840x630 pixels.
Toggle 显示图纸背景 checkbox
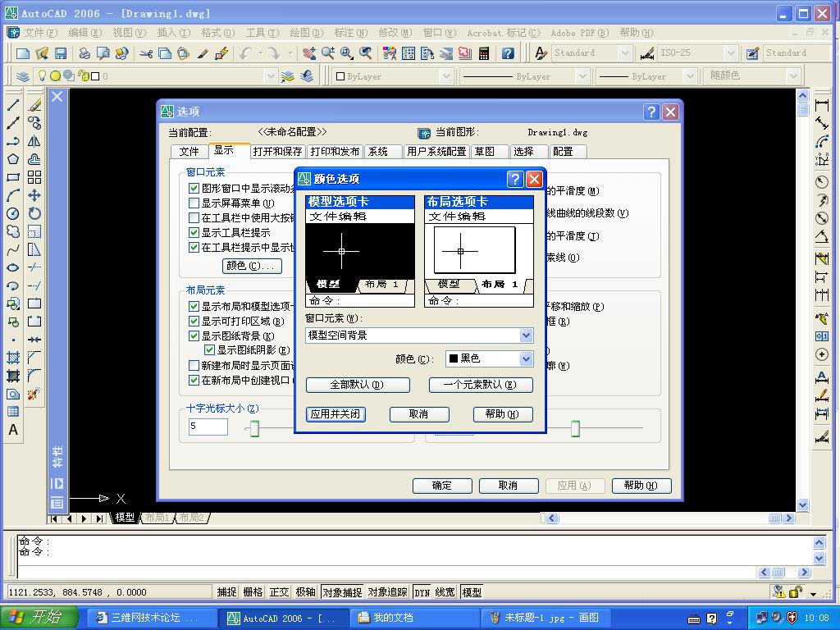[194, 336]
